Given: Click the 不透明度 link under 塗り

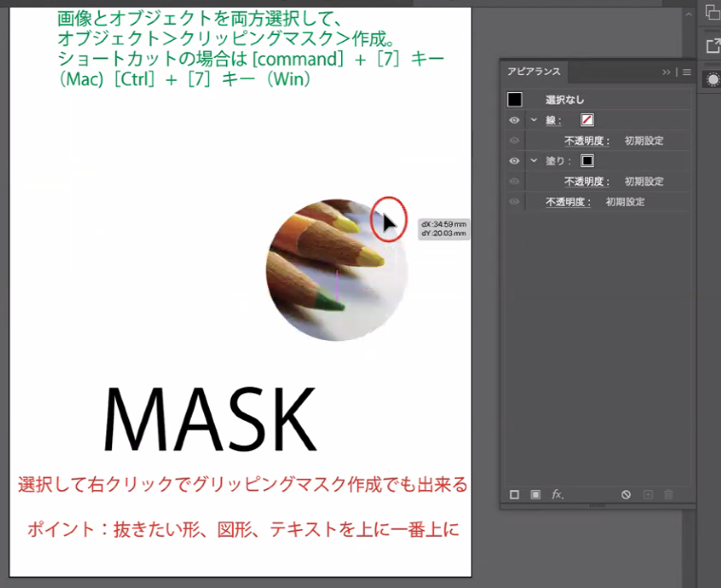Looking at the screenshot, I should pyautogui.click(x=587, y=181).
